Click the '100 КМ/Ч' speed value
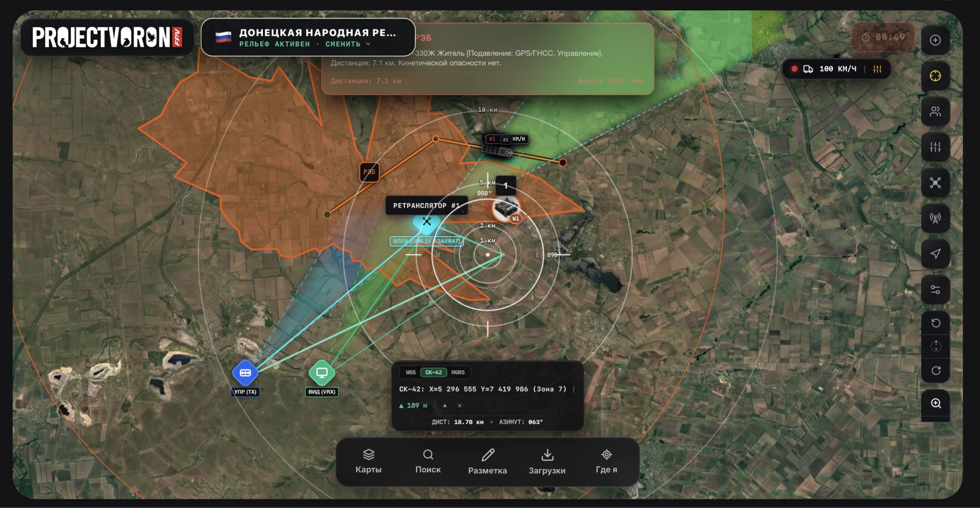 pyautogui.click(x=838, y=69)
